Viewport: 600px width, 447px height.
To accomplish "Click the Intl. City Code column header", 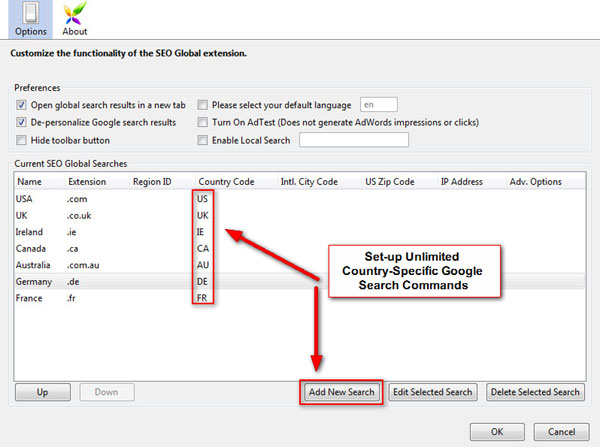I will pyautogui.click(x=319, y=181).
